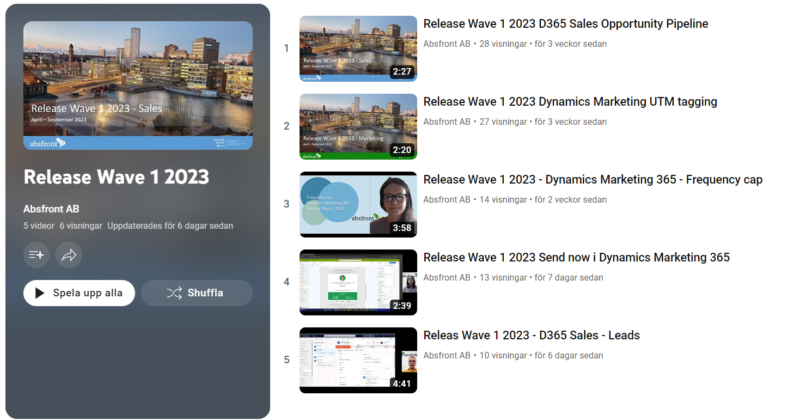Screen dimensions: 800x420
Task: Click the 2:27 duration badge
Action: (402, 72)
